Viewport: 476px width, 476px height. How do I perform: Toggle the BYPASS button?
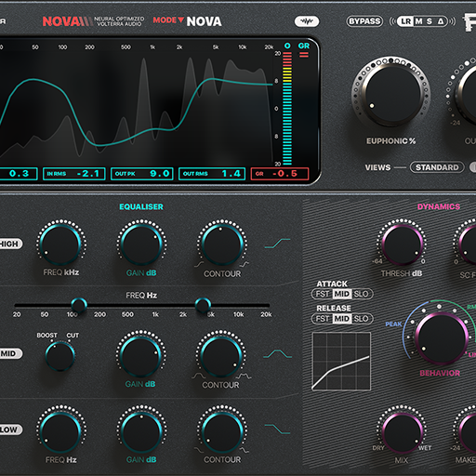[364, 21]
